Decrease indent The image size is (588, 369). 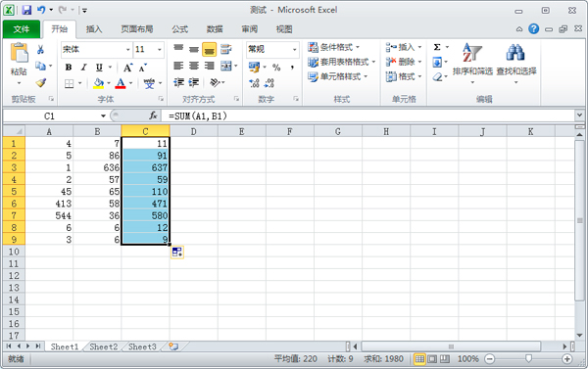click(x=178, y=82)
